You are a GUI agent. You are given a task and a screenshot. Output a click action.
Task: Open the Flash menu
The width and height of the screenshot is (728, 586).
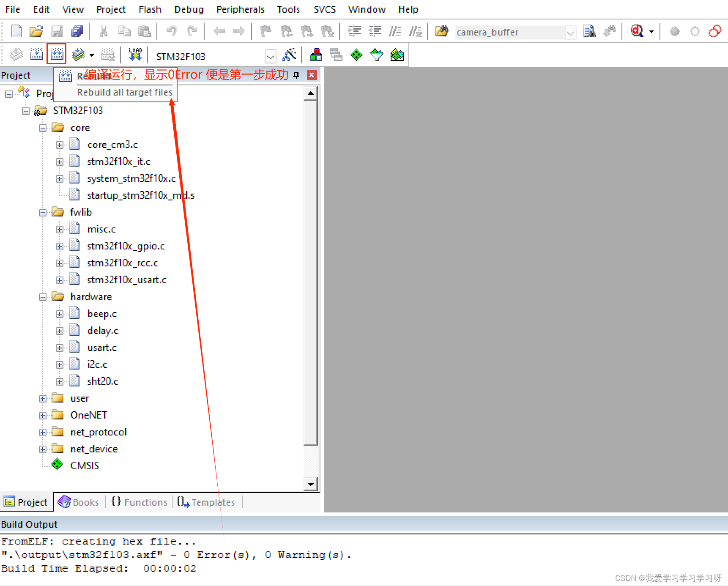(x=150, y=9)
